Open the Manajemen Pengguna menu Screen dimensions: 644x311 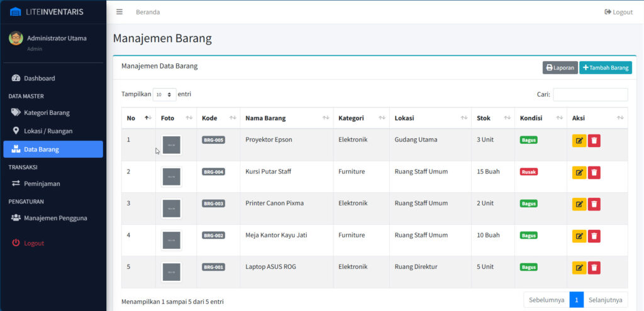(x=55, y=218)
